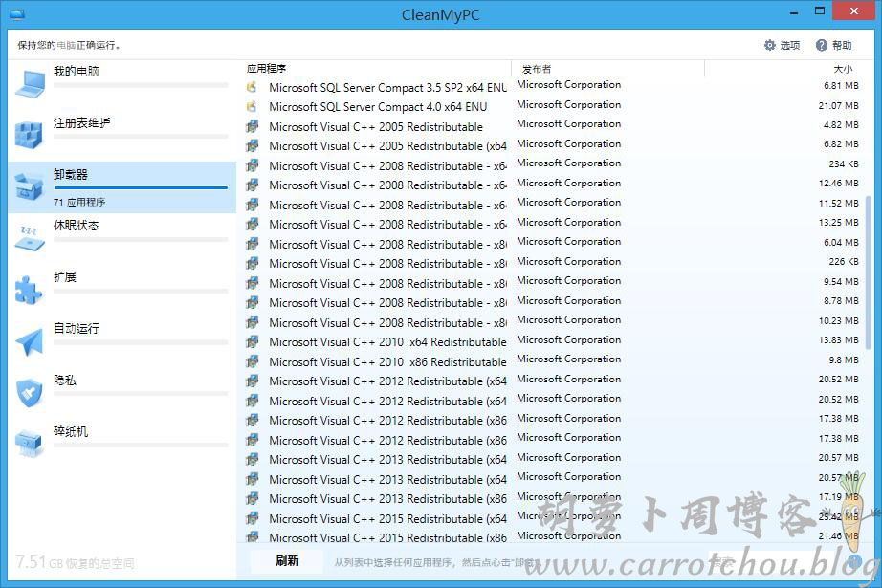This screenshot has width=882, height=588.
Task: Click the icon beside SQL Server Compact 4.0
Action: [x=252, y=106]
